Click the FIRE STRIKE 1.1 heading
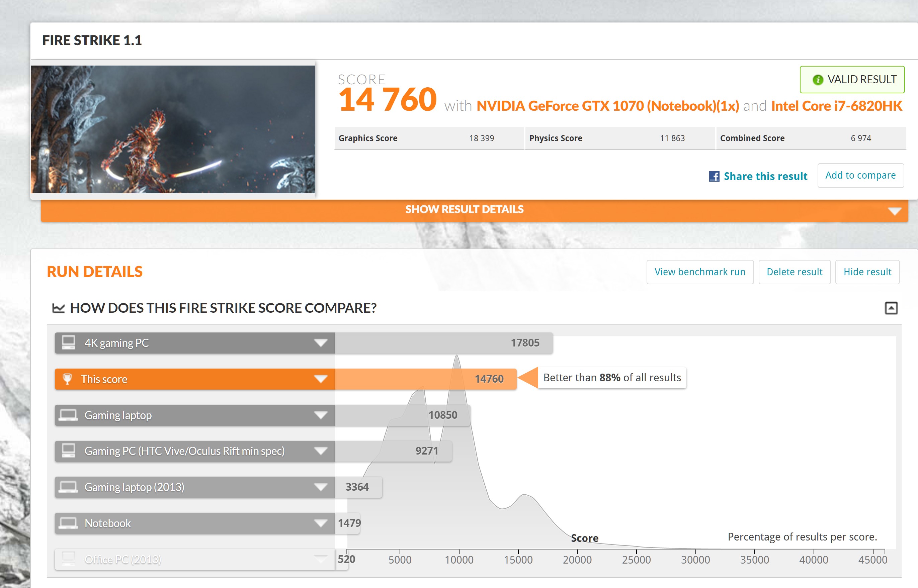This screenshot has height=588, width=918. (x=92, y=40)
